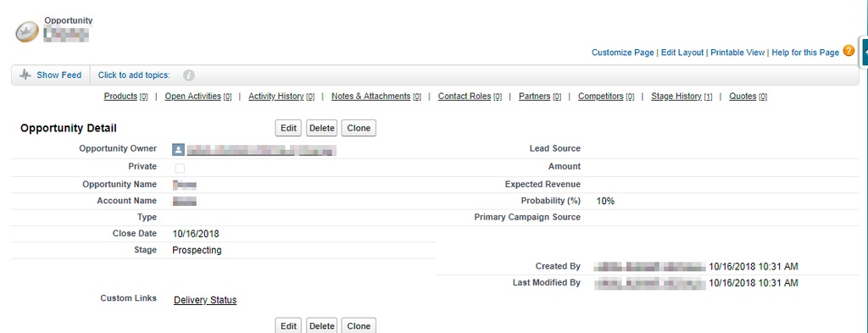Click the Expected Revenue field label
Viewport: 868px width, 333px height.
542,185
